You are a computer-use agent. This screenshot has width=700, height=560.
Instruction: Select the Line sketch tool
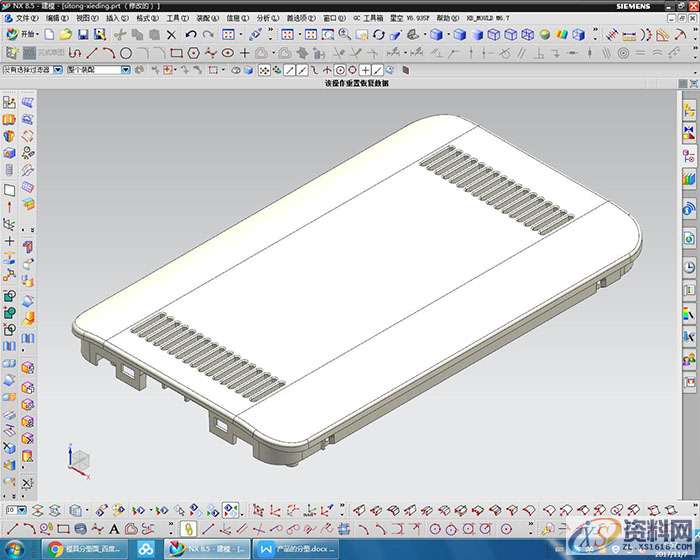[x=92, y=52]
